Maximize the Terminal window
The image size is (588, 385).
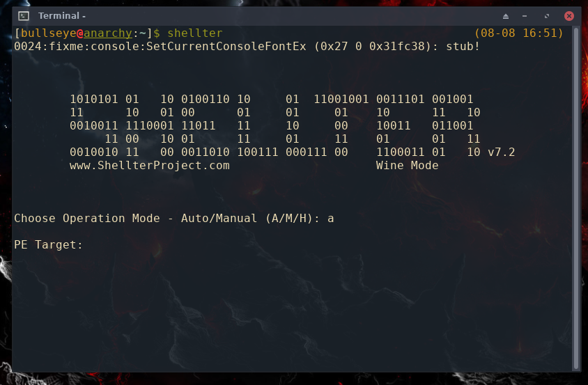[547, 16]
